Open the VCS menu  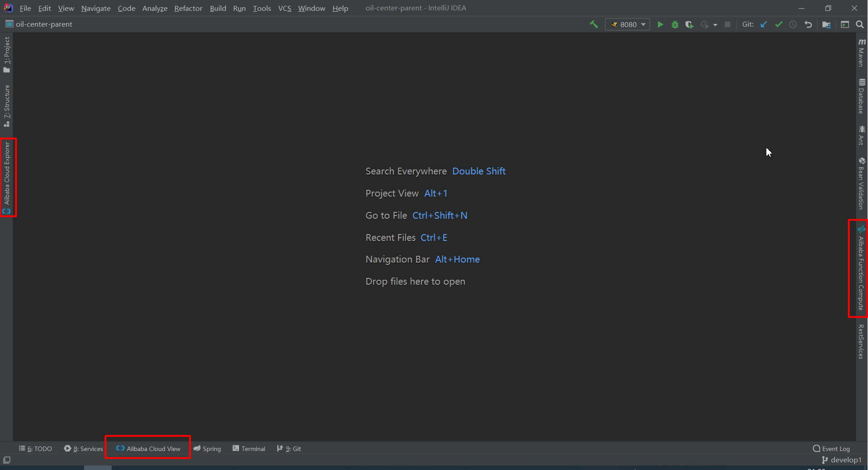coord(285,8)
